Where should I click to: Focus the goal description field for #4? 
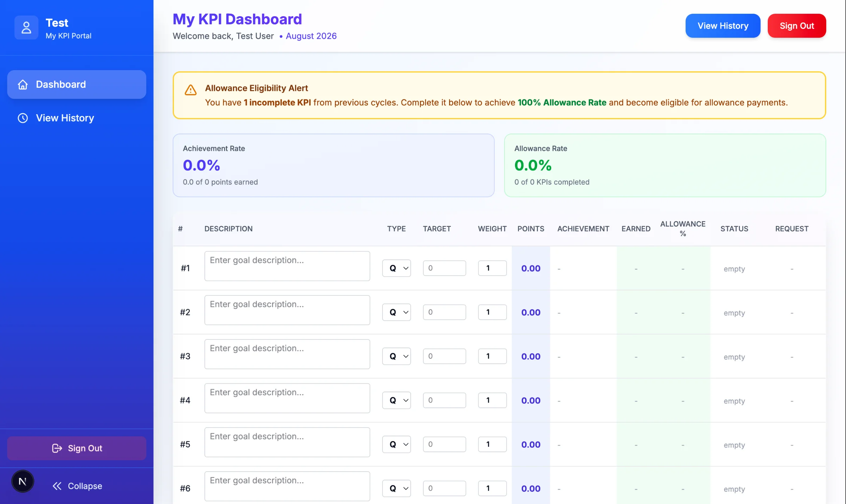[287, 398]
